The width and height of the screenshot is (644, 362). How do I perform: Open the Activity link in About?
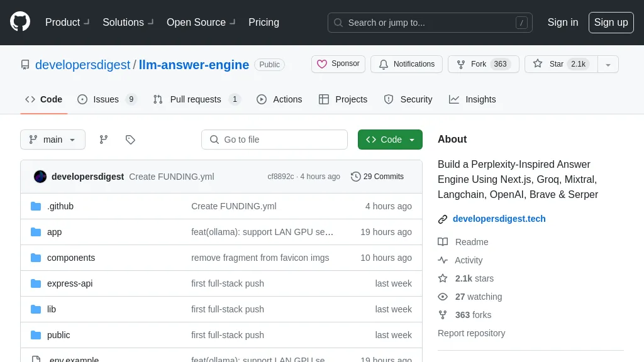pyautogui.click(x=469, y=260)
